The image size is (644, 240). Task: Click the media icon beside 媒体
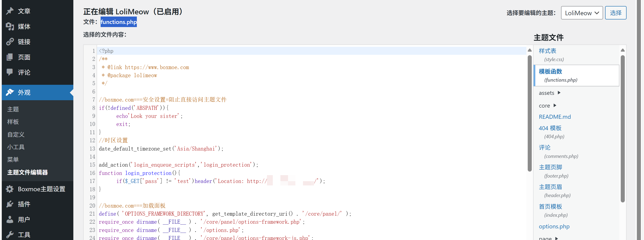pyautogui.click(x=10, y=26)
